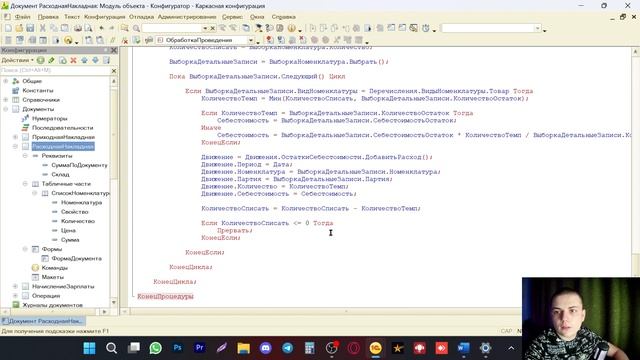Click the clock timer toolbar icon

[x=426, y=28]
